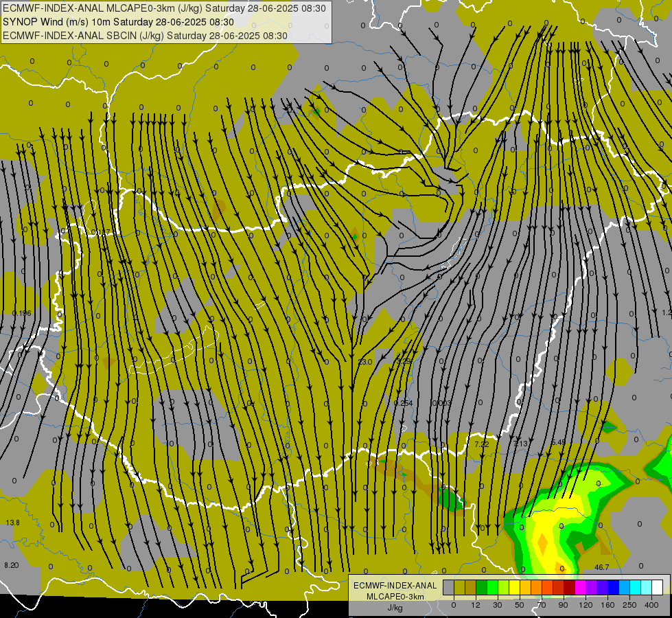Screen dimensions: 672x618
Task: Click legend scale value 30
Action: tap(498, 605)
